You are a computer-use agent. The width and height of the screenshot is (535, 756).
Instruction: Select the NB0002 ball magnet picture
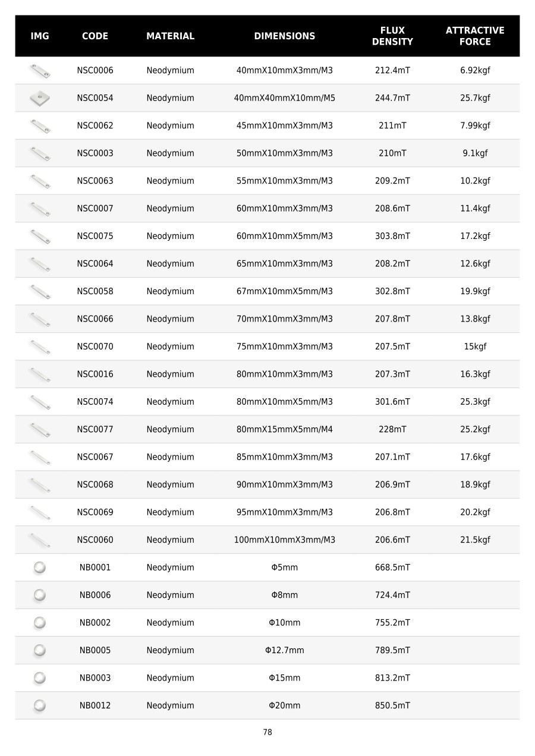[40, 623]
